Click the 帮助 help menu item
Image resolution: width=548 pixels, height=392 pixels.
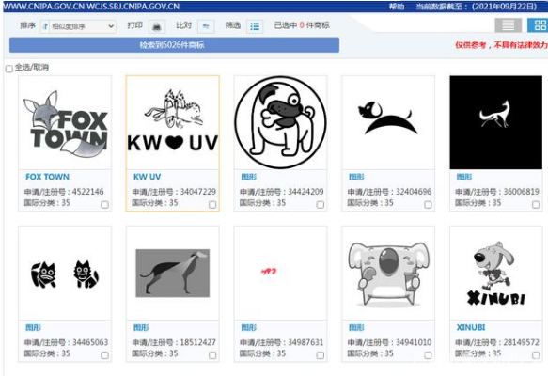click(x=397, y=7)
